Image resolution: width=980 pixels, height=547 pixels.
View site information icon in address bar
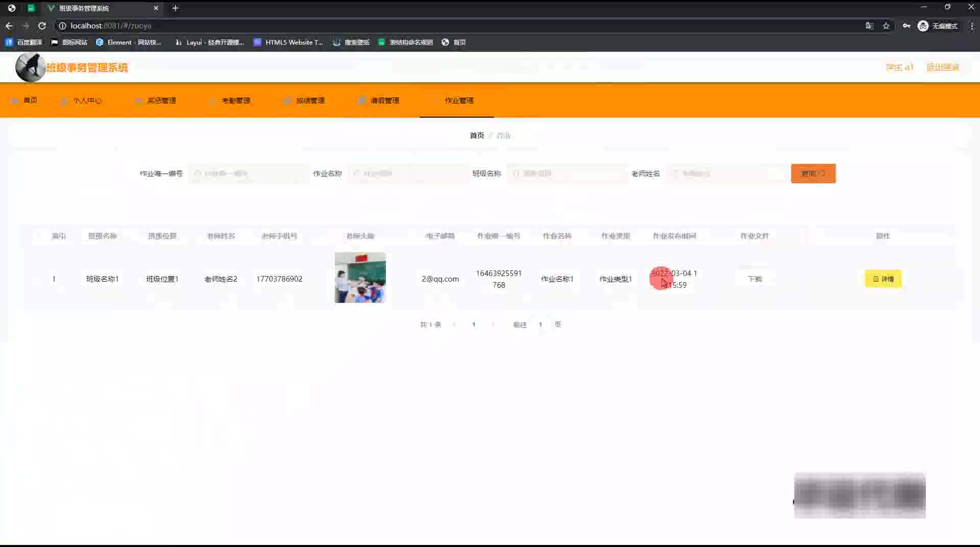point(62,26)
